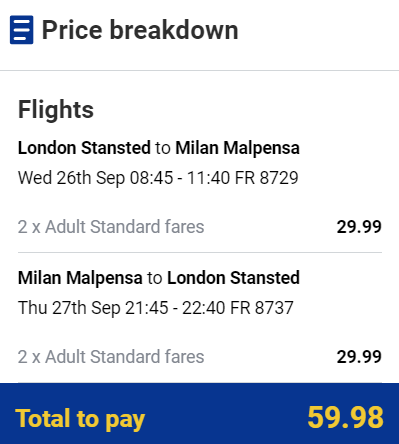Select the Wed 26th Sep departure date

tap(71, 178)
